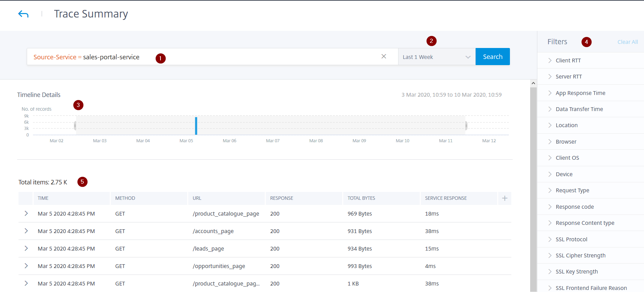The width and height of the screenshot is (644, 292).
Task: Expand the /accounts_page trace row
Action: tap(26, 231)
